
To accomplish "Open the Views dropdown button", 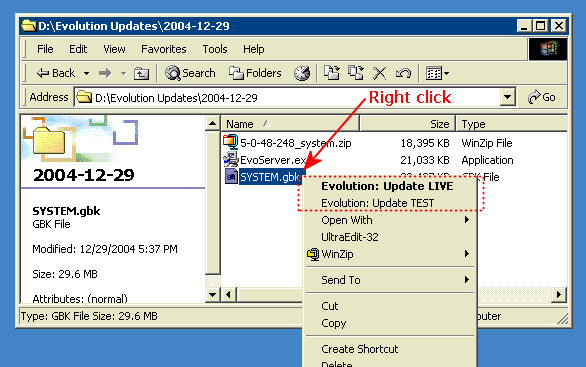I will pos(437,73).
